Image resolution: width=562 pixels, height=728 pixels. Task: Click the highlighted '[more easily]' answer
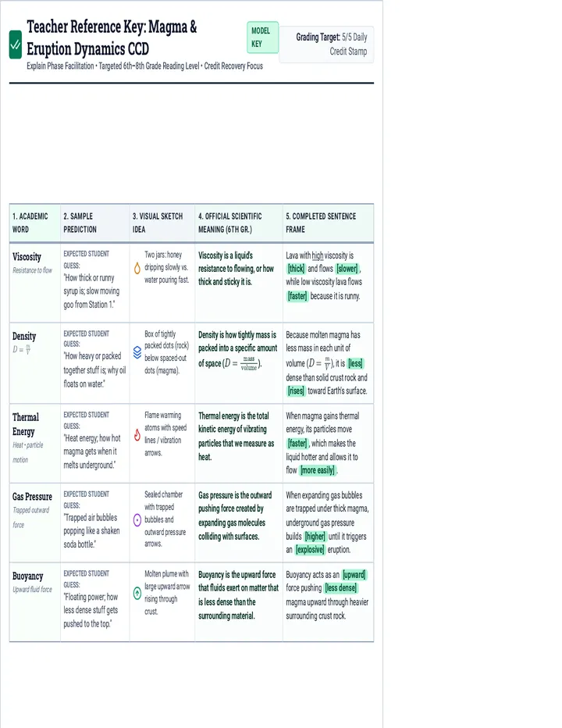(x=318, y=470)
